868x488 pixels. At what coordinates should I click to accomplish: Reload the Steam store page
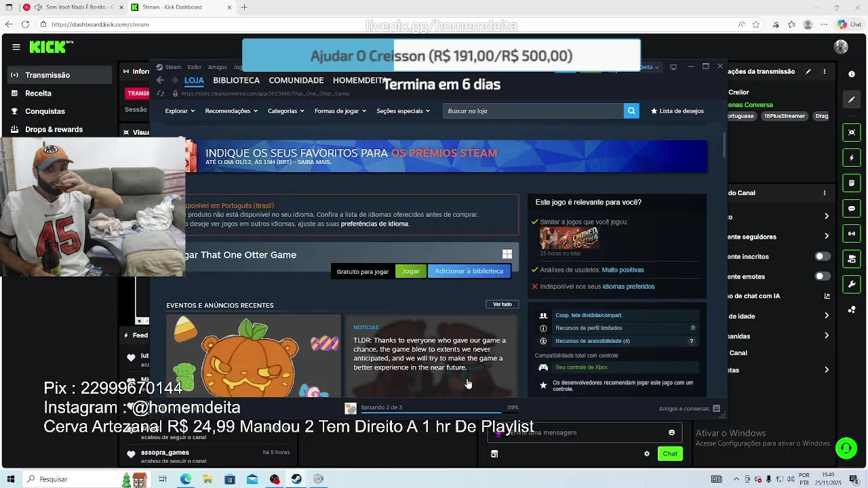pos(160,94)
